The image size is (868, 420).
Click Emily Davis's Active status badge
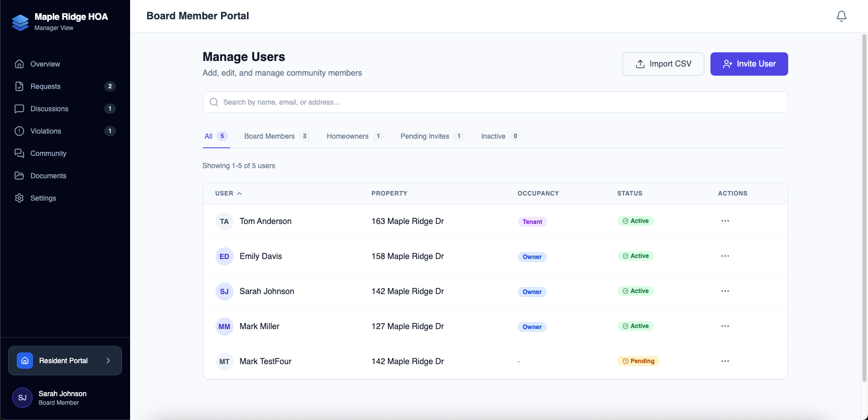pos(635,256)
